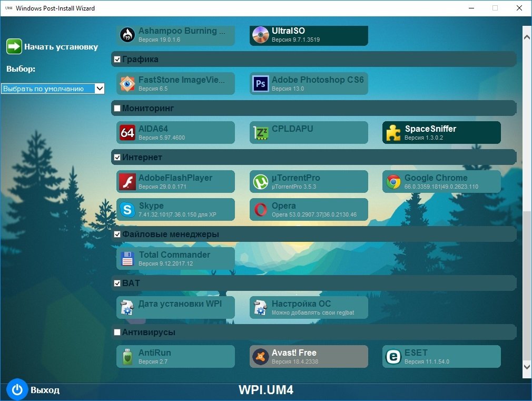Screen dimensions: 532x401
Task: Click the UltraISO disc icon
Action: click(261, 35)
